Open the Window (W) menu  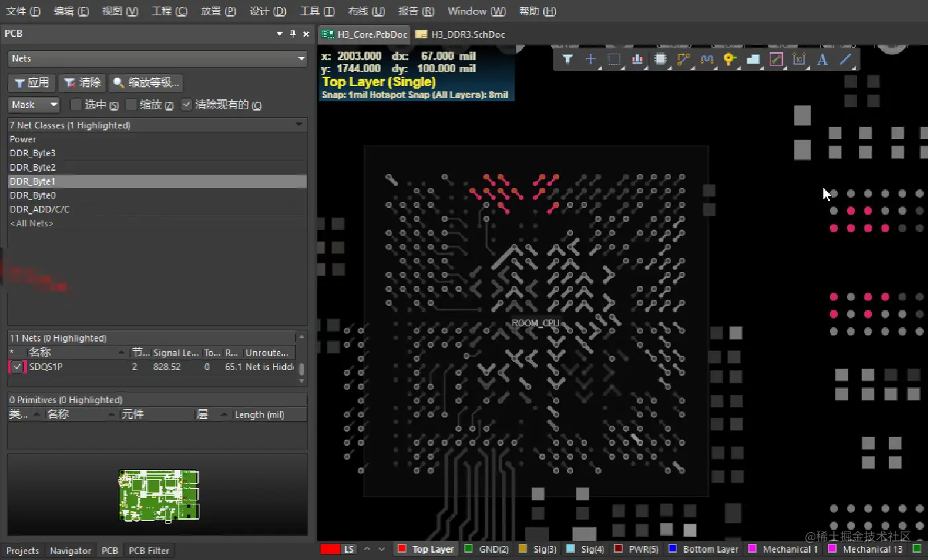tap(476, 11)
